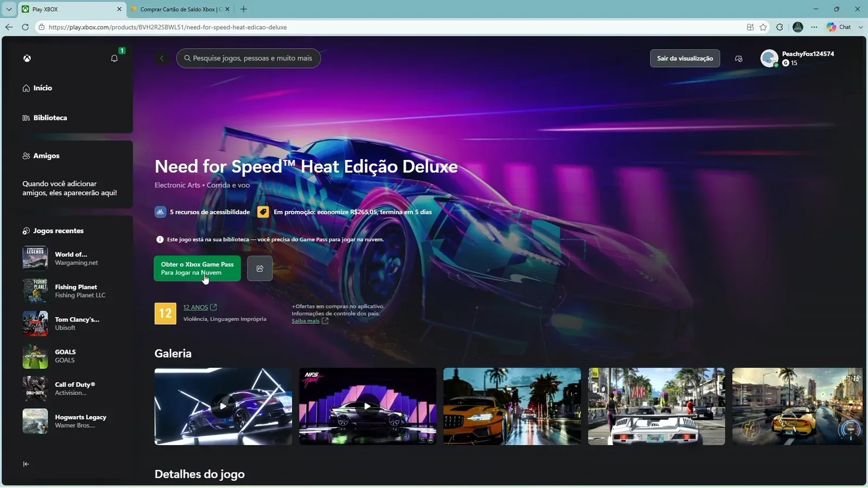Open the notifications bell

(114, 58)
